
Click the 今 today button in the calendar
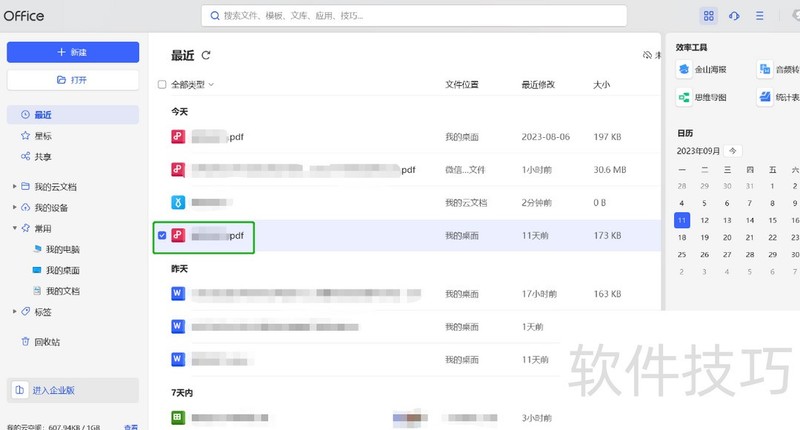733,151
